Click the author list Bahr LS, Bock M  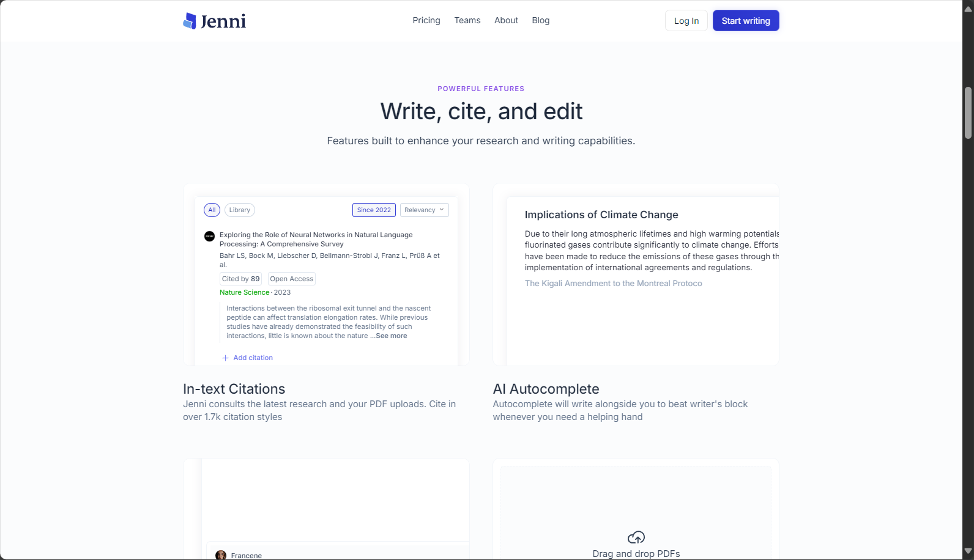pos(330,260)
